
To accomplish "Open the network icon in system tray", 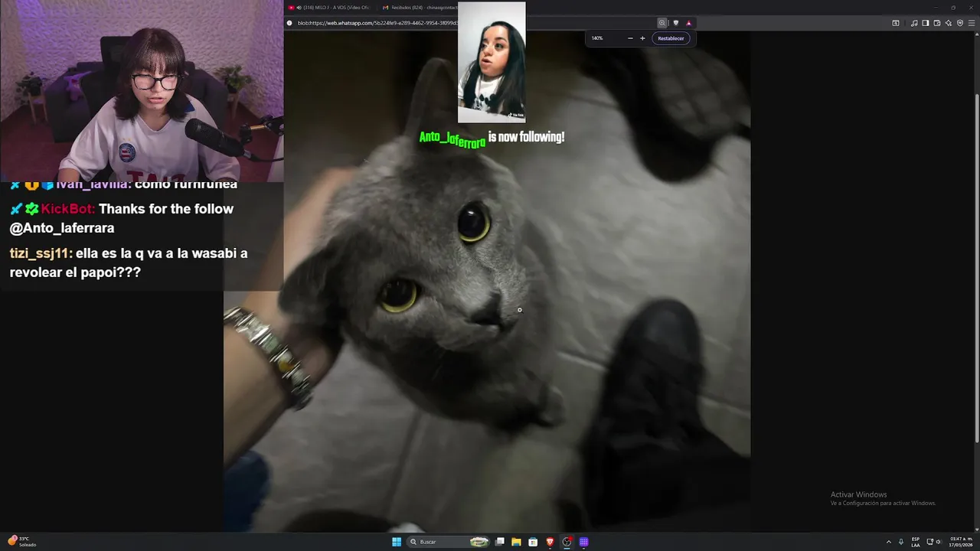I will tap(930, 542).
